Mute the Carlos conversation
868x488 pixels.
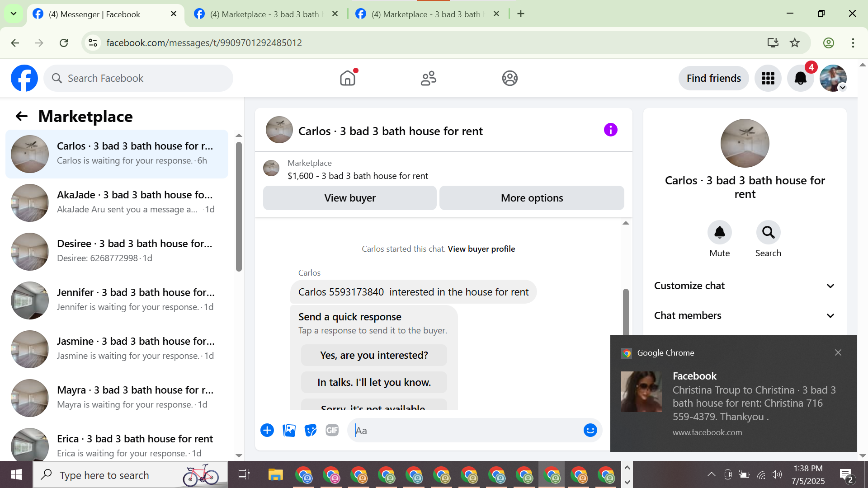tap(719, 233)
